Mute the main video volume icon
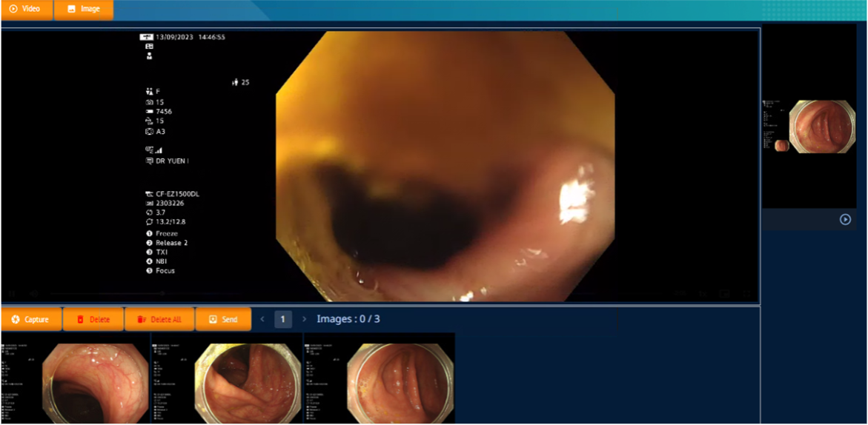Image resolution: width=868 pixels, height=425 pixels. pos(34,293)
